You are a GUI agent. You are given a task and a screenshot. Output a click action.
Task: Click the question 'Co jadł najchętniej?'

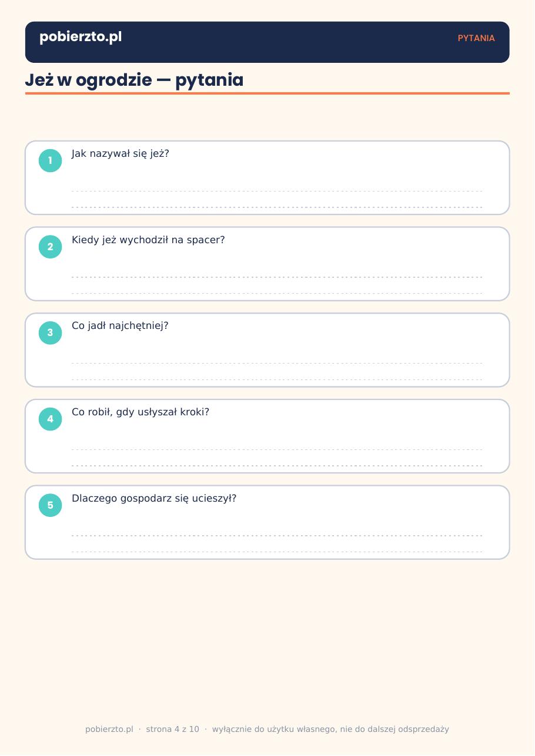[120, 325]
